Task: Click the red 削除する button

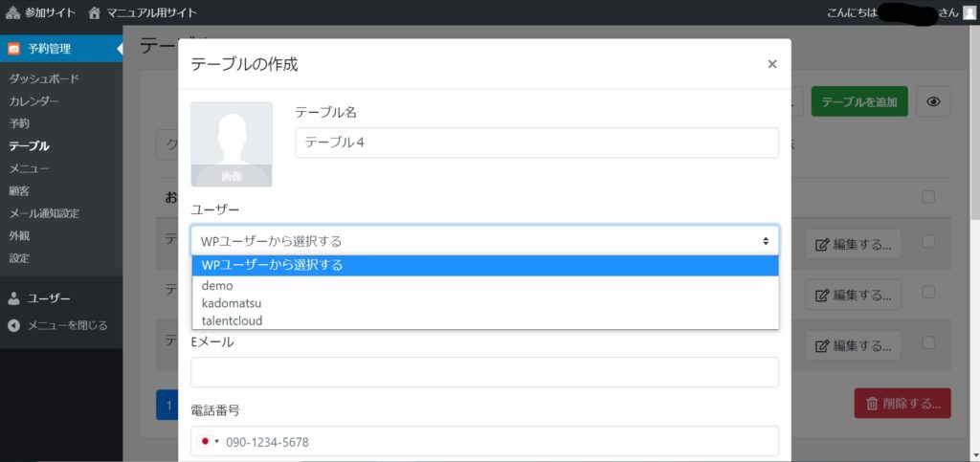Action: point(902,404)
